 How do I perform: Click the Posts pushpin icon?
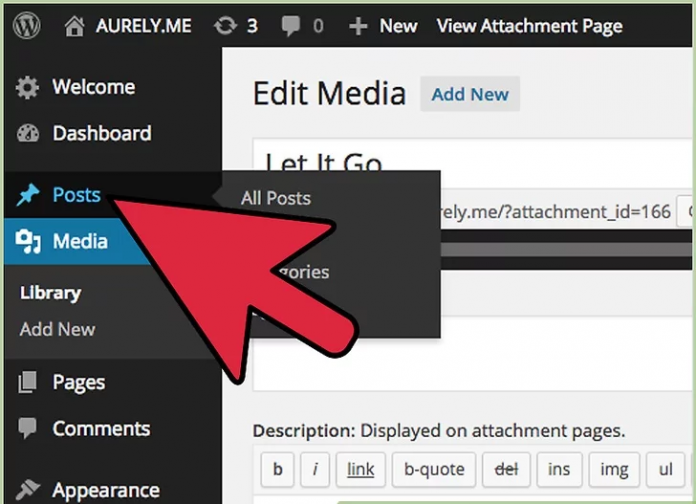(27, 195)
